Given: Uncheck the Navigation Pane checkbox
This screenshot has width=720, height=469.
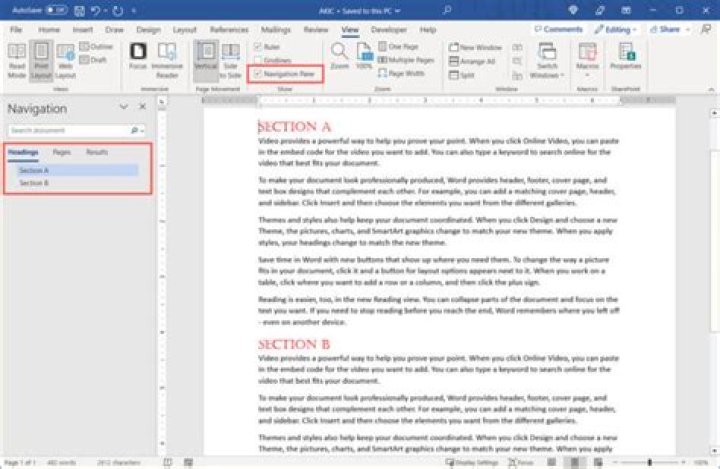Looking at the screenshot, I should coord(258,74).
